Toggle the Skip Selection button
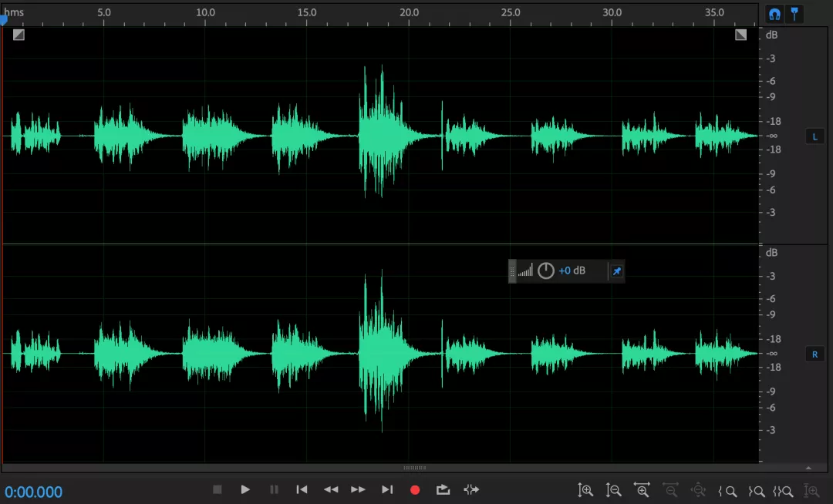The image size is (833, 504). 471,489
